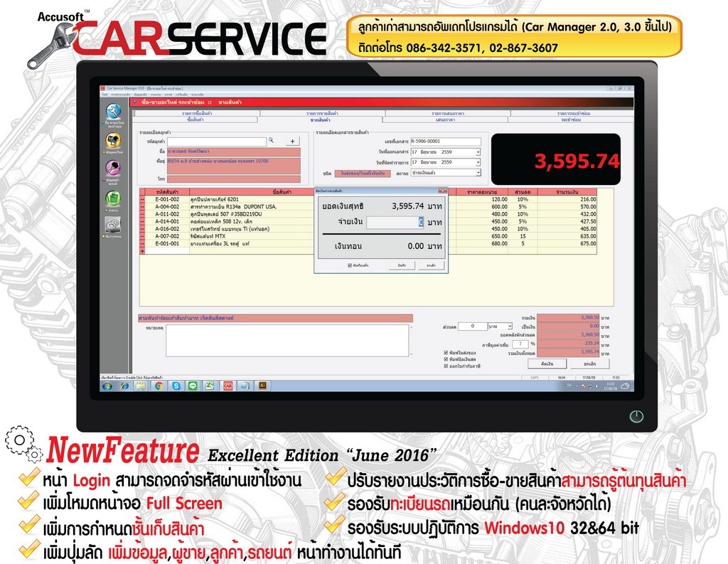Toggle the พิมพ์บิลเงินสด checkbox
The width and height of the screenshot is (728, 564).
(446, 360)
